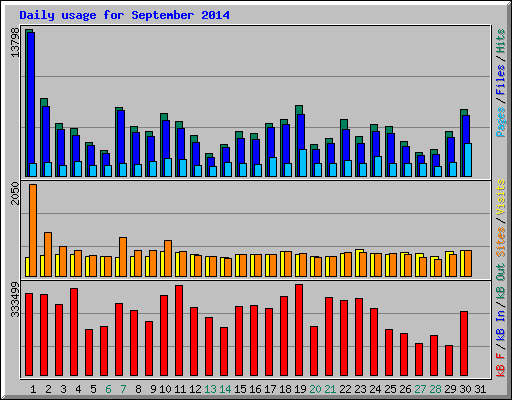This screenshot has width=512, height=400.
Task: Click the "Daily usage for September 2014" title
Action: [x=124, y=15]
